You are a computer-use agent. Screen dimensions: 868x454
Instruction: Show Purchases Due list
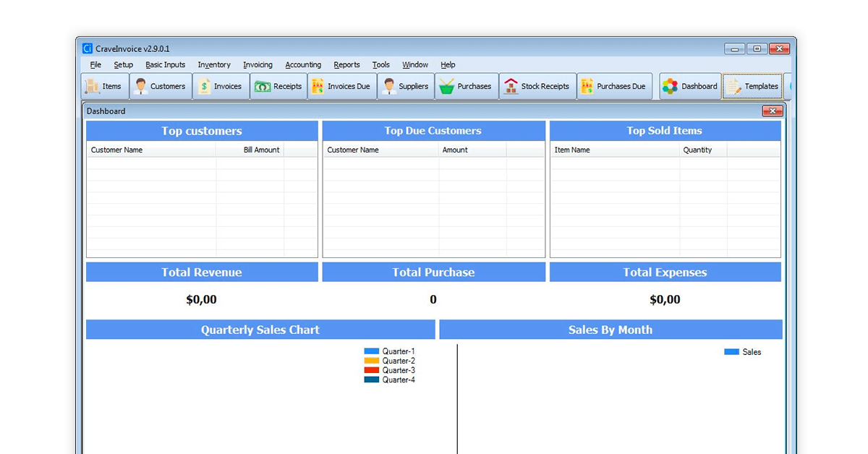click(615, 86)
